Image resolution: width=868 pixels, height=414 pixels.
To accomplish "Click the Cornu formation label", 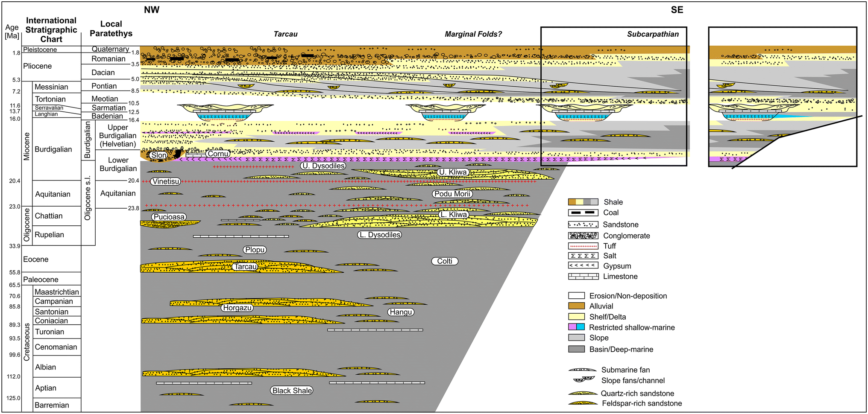I will [x=218, y=154].
